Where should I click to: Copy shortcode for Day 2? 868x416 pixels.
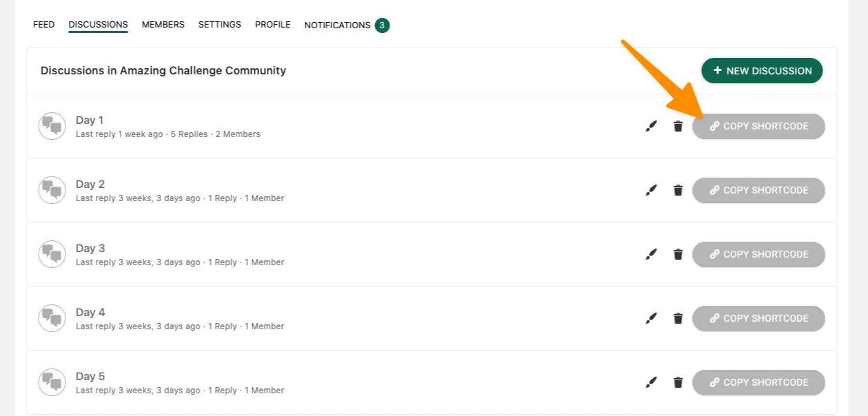coord(758,190)
